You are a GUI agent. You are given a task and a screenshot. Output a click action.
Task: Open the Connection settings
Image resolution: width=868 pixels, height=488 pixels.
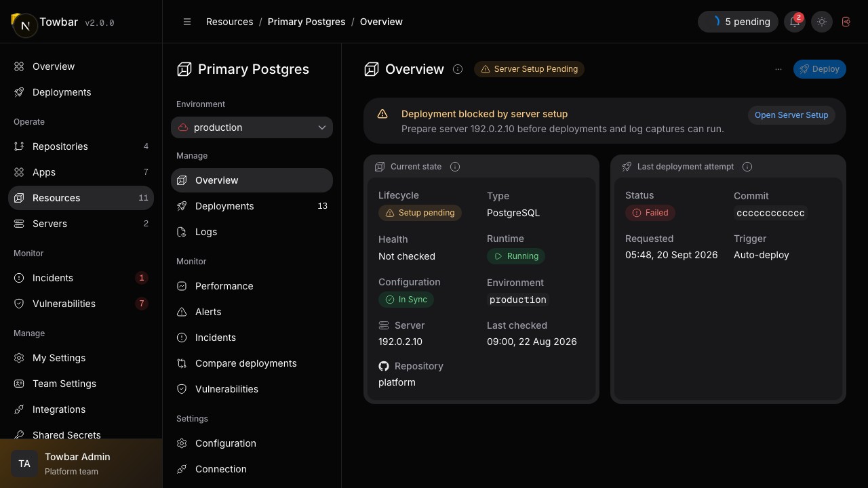coord(252,469)
